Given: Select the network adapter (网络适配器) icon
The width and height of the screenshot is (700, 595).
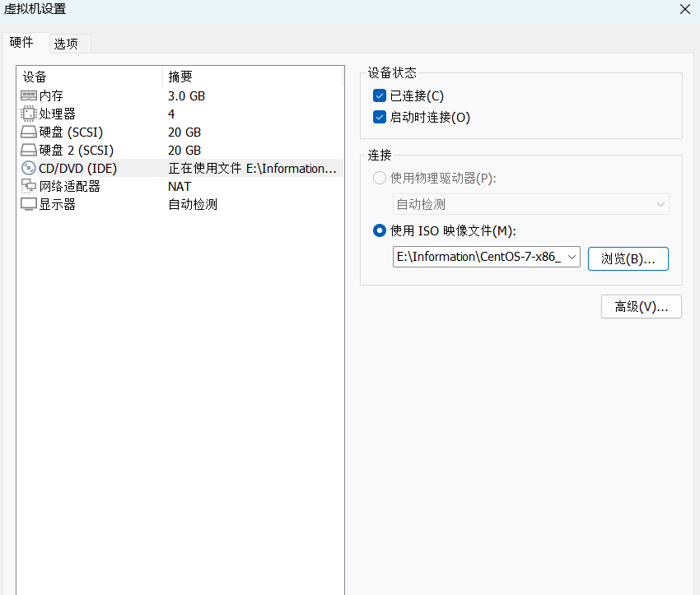Looking at the screenshot, I should pos(29,187).
